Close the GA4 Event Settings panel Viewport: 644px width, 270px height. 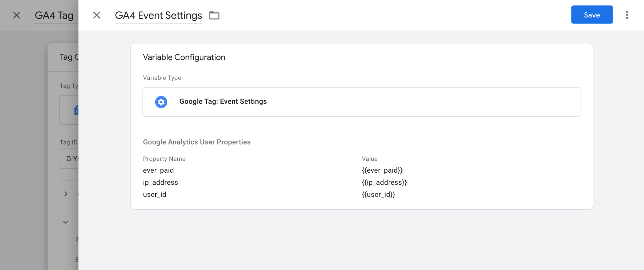point(97,15)
